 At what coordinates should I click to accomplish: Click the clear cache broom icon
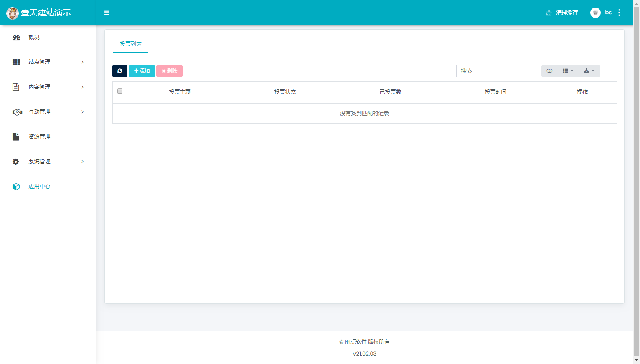tap(549, 13)
